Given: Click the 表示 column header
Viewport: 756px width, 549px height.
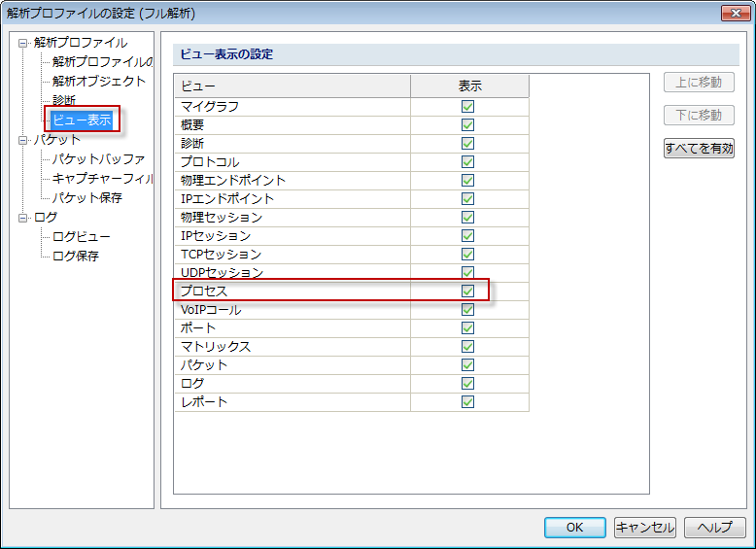Looking at the screenshot, I should (x=469, y=86).
